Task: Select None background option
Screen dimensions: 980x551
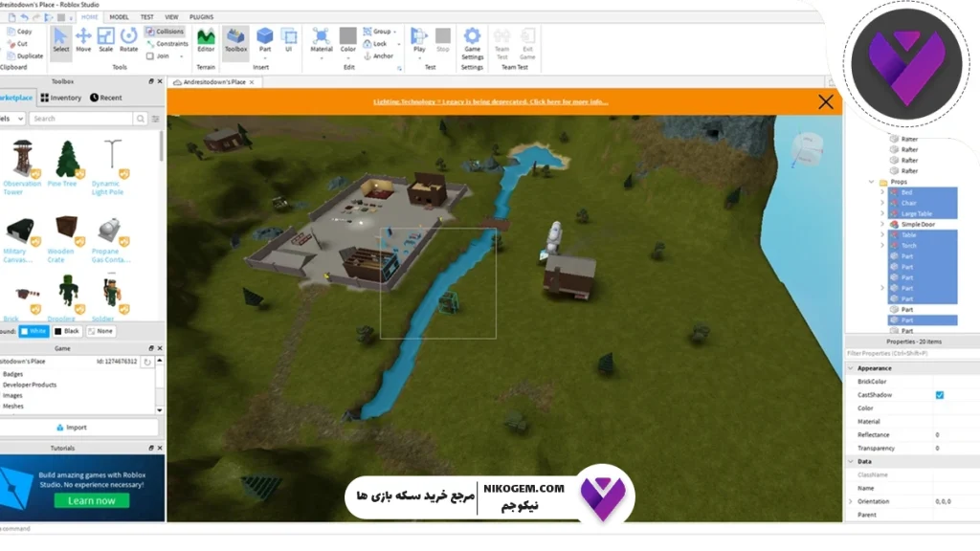Action: tap(100, 331)
